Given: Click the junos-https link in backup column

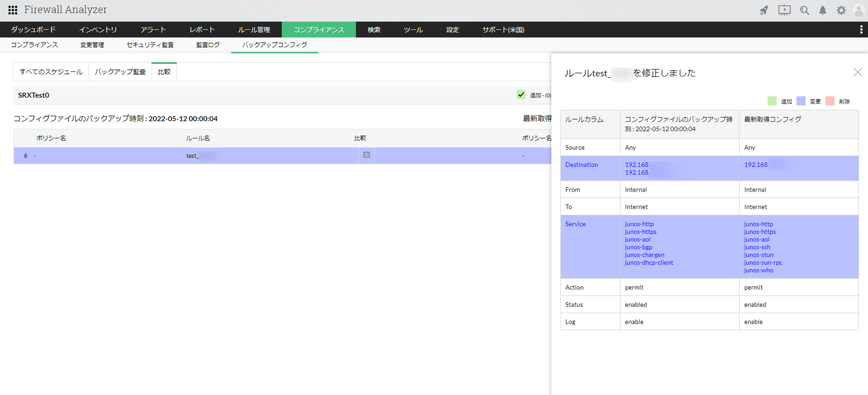Looking at the screenshot, I should (640, 232).
